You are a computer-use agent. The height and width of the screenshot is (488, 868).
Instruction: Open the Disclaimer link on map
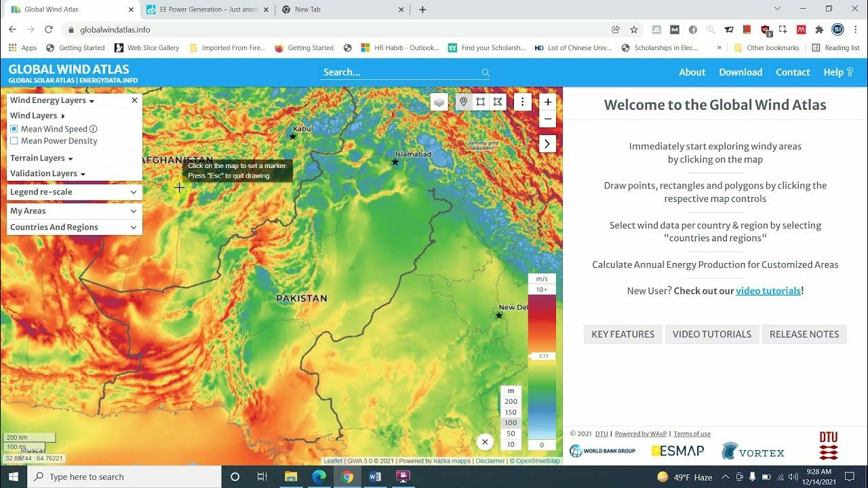pyautogui.click(x=490, y=461)
